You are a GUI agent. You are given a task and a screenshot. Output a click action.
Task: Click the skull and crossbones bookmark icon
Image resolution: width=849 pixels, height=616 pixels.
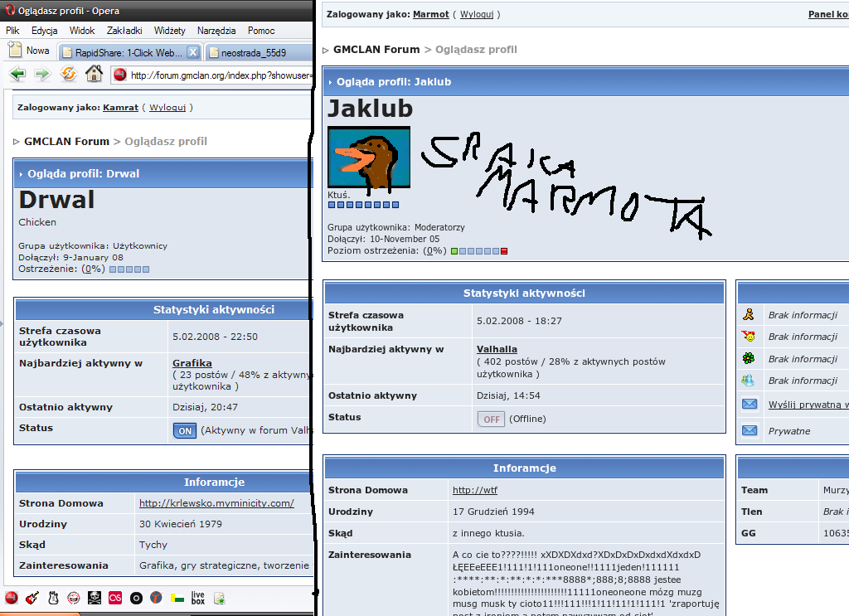(x=95, y=598)
